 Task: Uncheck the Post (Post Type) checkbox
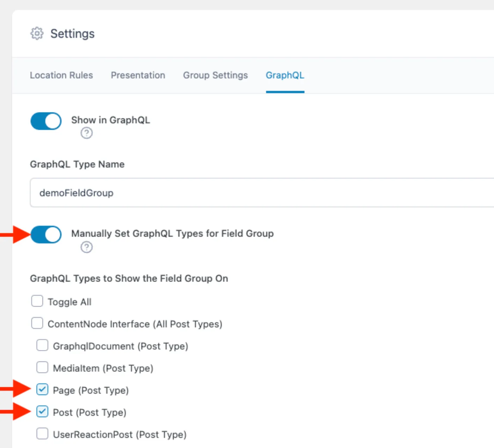(x=43, y=412)
